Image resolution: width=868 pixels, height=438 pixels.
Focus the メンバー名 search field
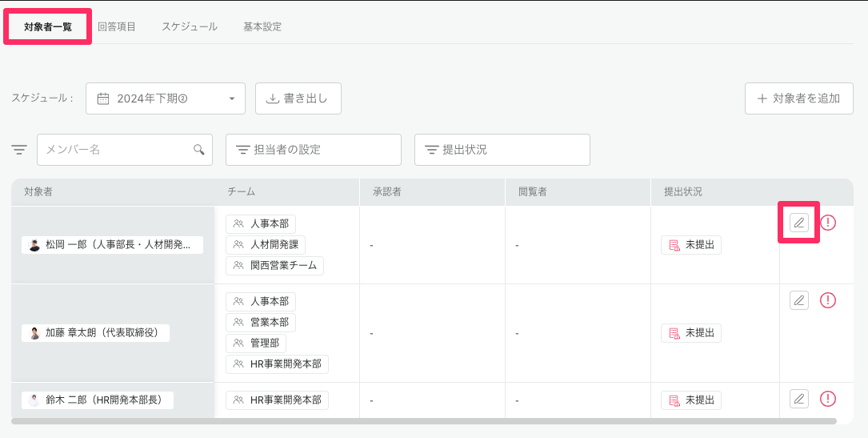tap(116, 150)
